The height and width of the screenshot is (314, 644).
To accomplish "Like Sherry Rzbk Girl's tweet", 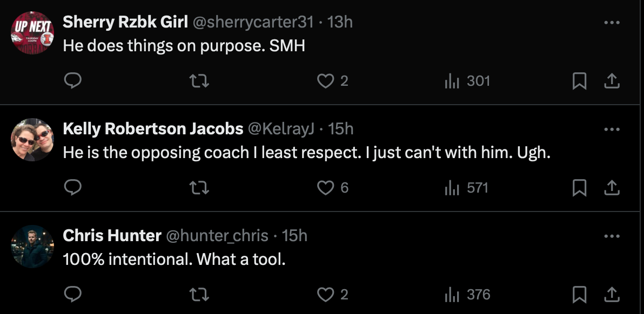I will pyautogui.click(x=325, y=81).
